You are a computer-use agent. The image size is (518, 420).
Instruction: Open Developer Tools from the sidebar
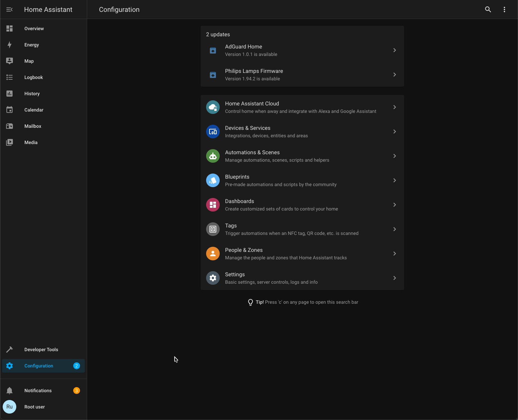coord(43,349)
